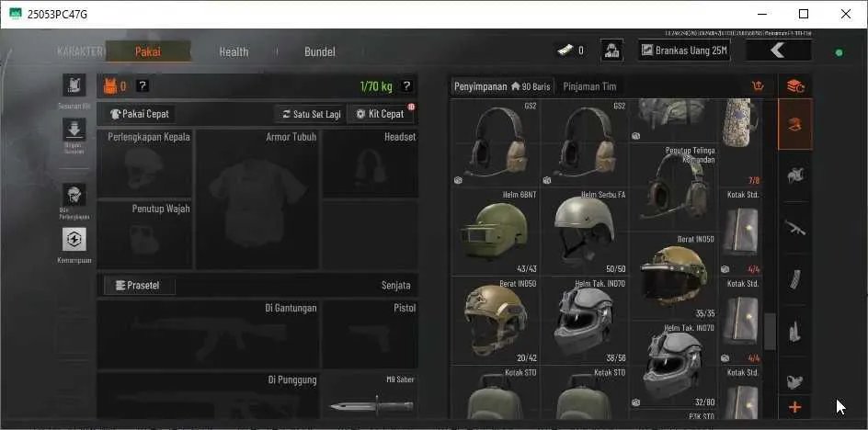Click the 'KARAKTER' header label
This screenshot has height=430, width=868.
80,51
